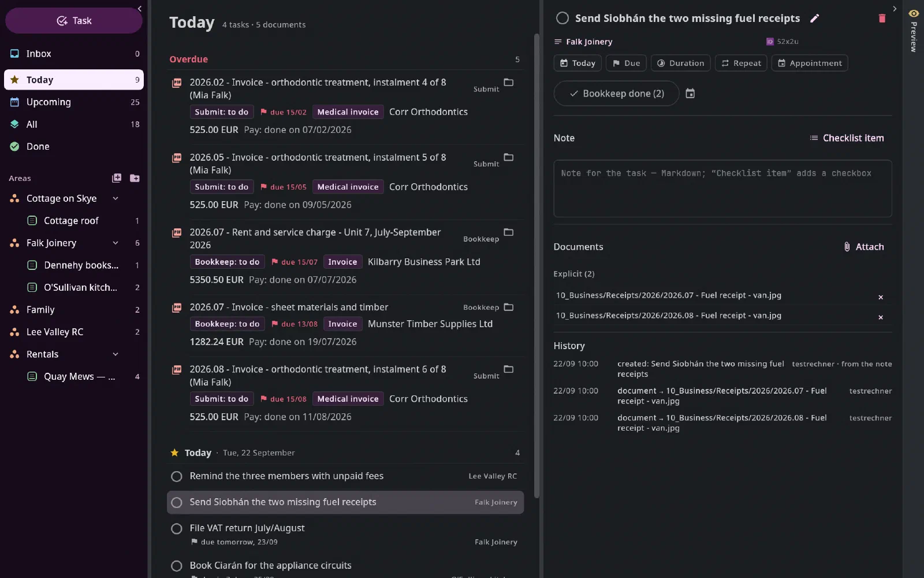Click PDF icon of Rent and service charge
Screen dimensions: 924x578
coord(177,233)
